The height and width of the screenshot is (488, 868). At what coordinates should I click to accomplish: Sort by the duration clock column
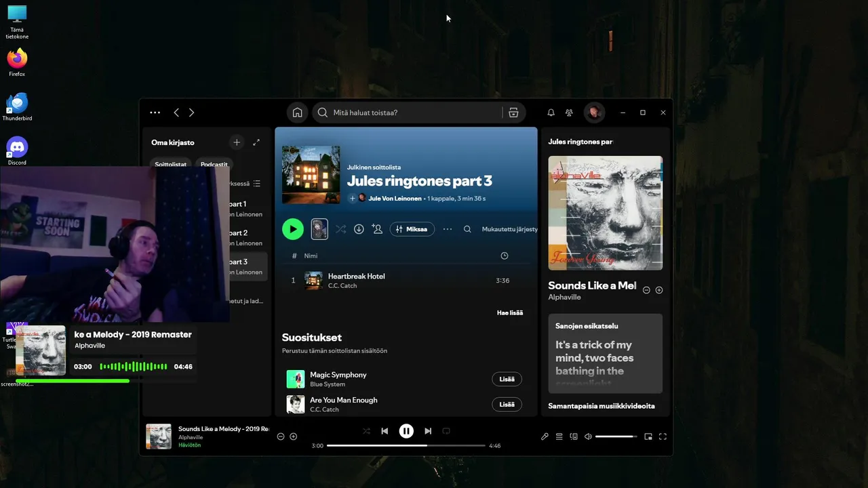tap(504, 256)
